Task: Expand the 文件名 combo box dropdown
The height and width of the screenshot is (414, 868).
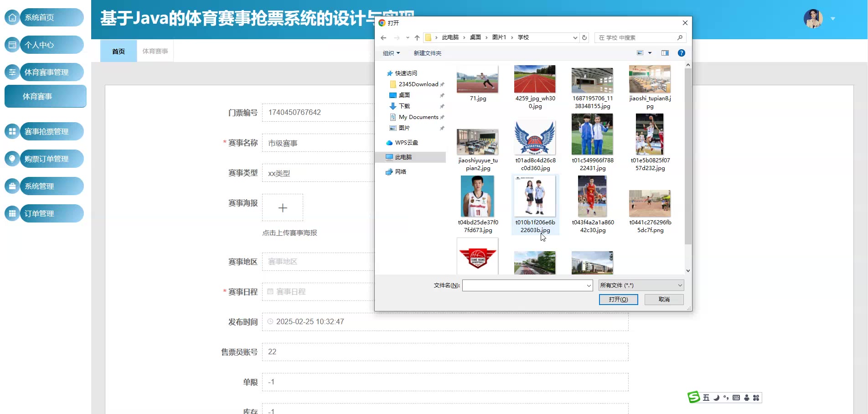Action: point(589,285)
